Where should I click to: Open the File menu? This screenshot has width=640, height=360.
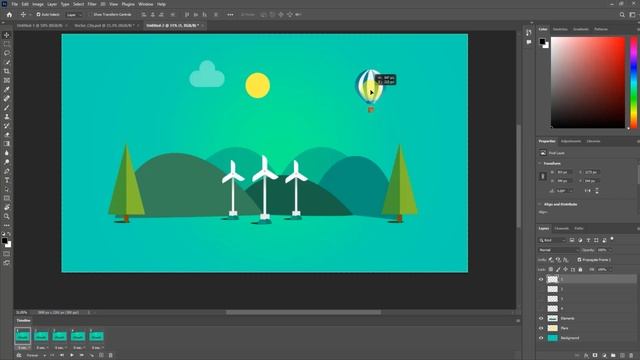pyautogui.click(x=14, y=4)
